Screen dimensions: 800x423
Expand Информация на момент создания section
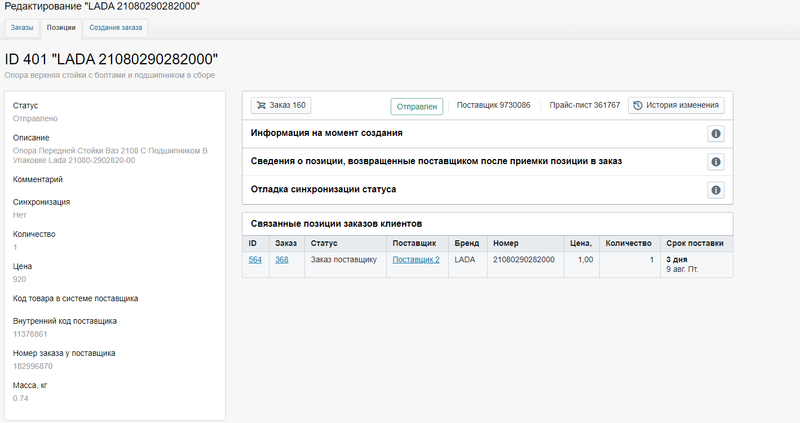coord(327,133)
